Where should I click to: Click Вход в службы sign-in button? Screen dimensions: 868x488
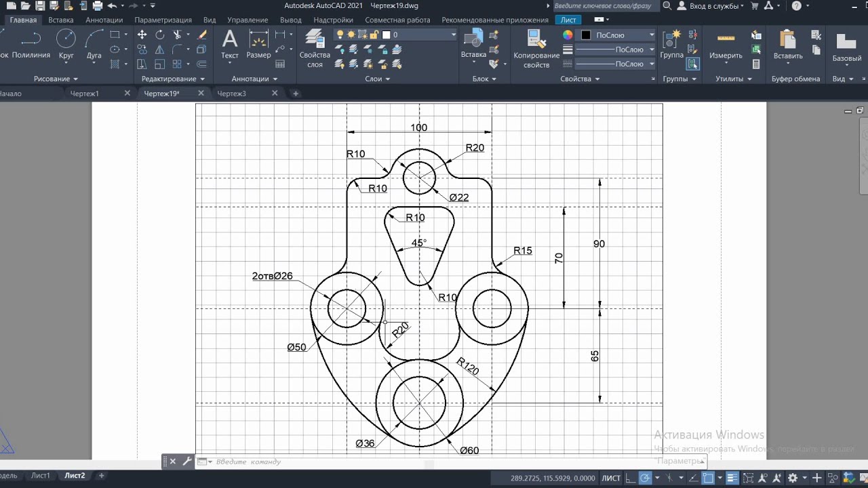[712, 6]
